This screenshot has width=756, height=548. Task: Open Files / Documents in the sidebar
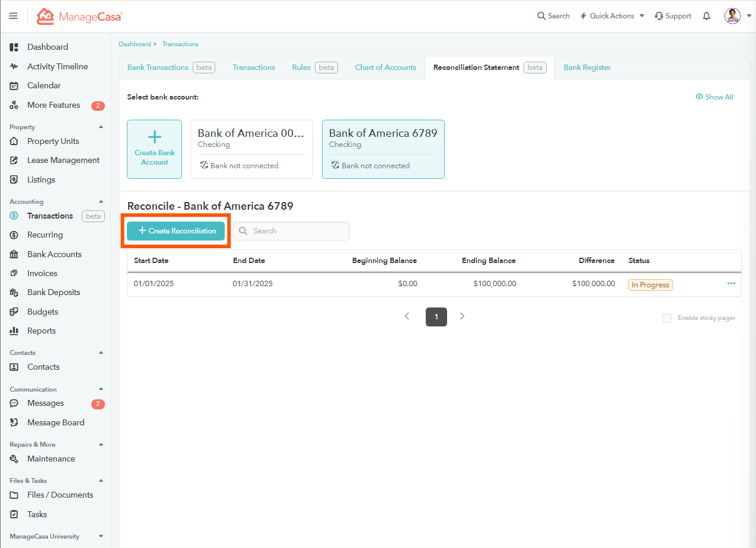60,495
